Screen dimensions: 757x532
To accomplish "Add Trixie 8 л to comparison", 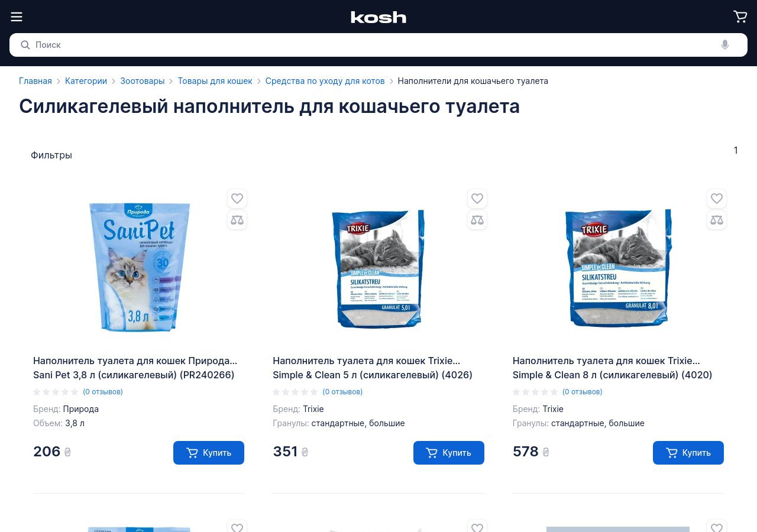I will 717,220.
